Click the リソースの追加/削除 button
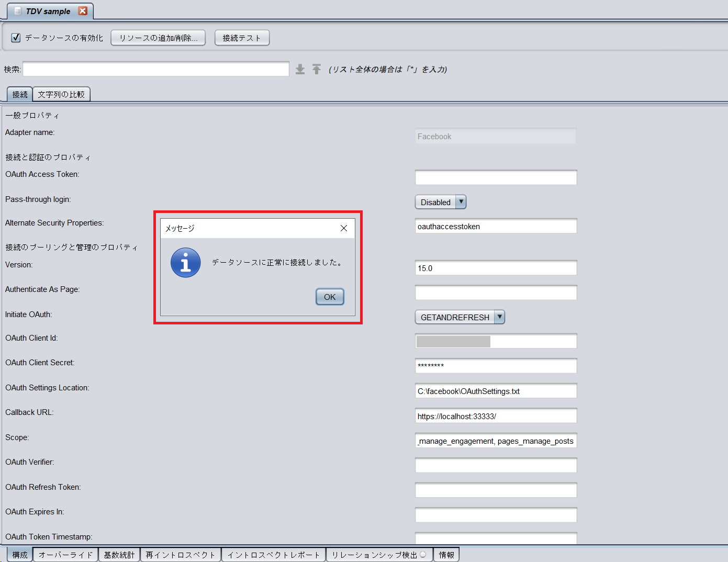 click(x=158, y=38)
